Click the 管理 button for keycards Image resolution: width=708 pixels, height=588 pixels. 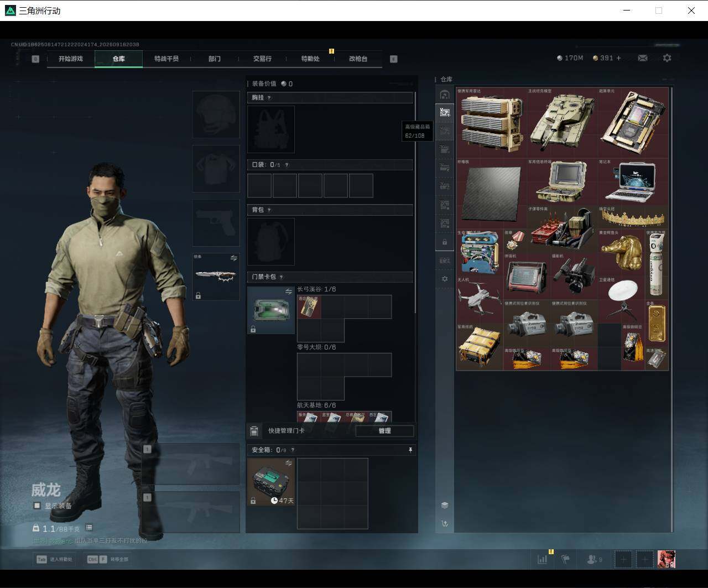[x=384, y=431]
